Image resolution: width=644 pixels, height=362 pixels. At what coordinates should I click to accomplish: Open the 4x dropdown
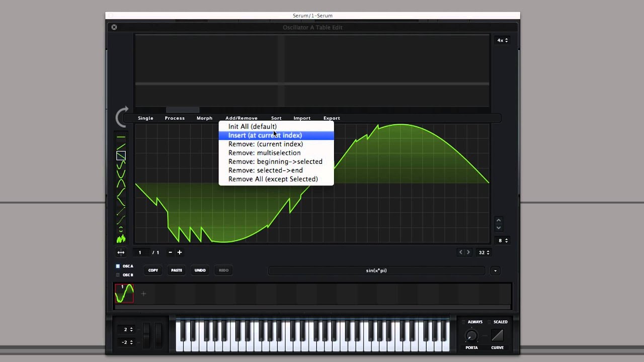pyautogui.click(x=502, y=40)
